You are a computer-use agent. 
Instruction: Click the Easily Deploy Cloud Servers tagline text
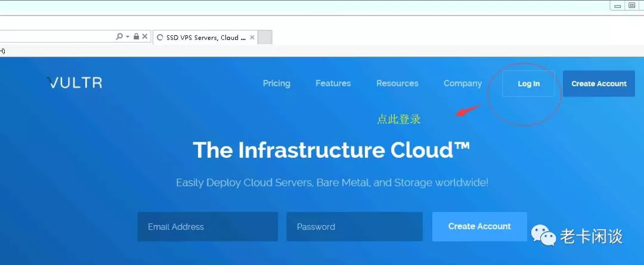click(x=332, y=183)
